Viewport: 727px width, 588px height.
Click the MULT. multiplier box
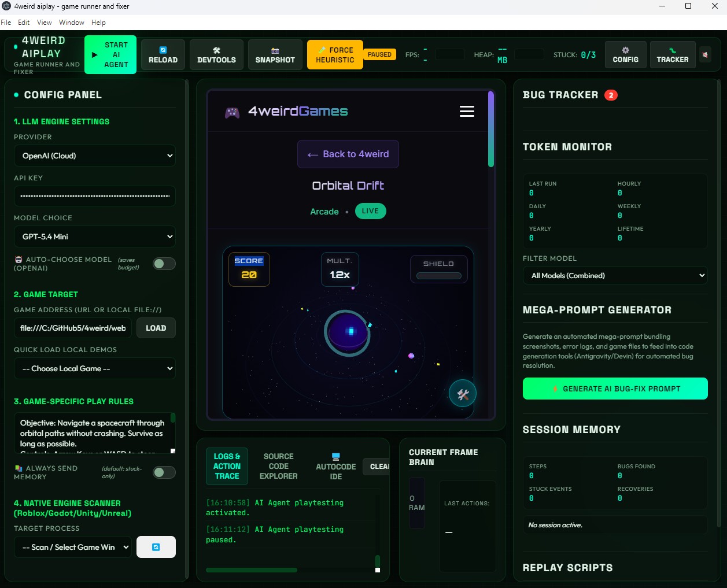click(340, 269)
